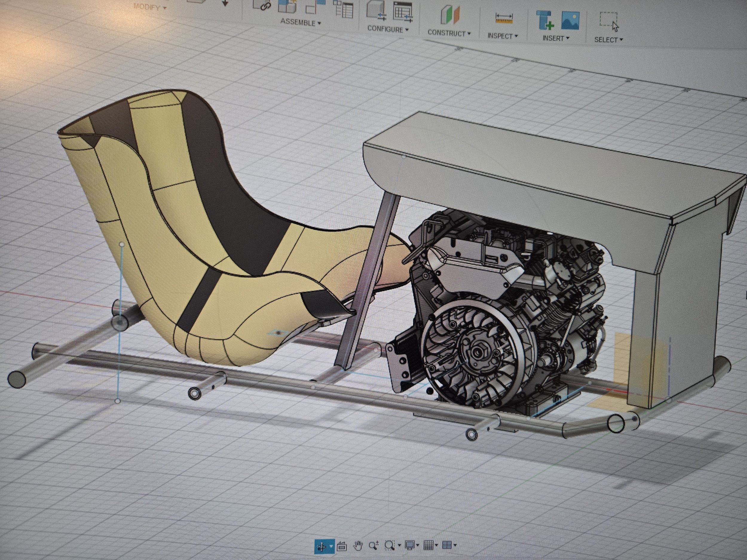Open the Orbit type dropdown arrow
This screenshot has height=560, width=747.
tap(332, 546)
